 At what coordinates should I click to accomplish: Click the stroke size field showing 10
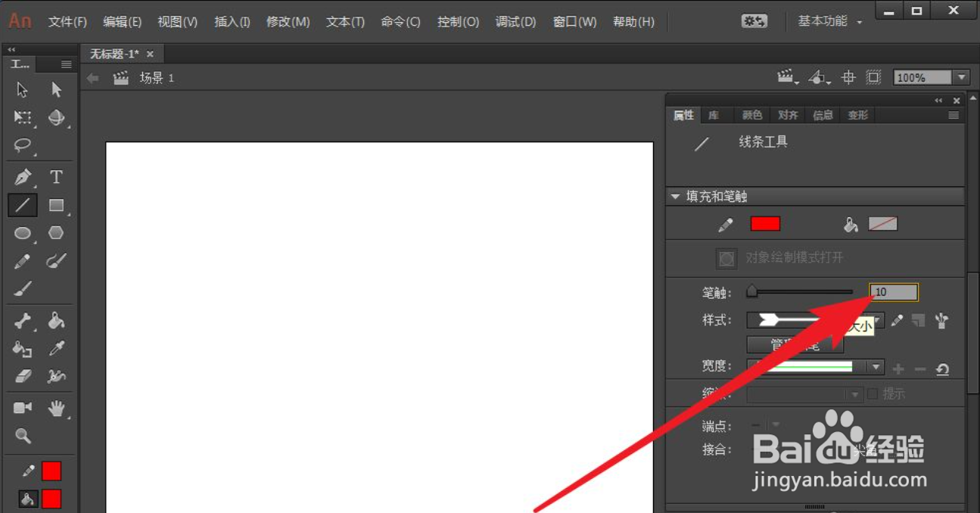(894, 292)
